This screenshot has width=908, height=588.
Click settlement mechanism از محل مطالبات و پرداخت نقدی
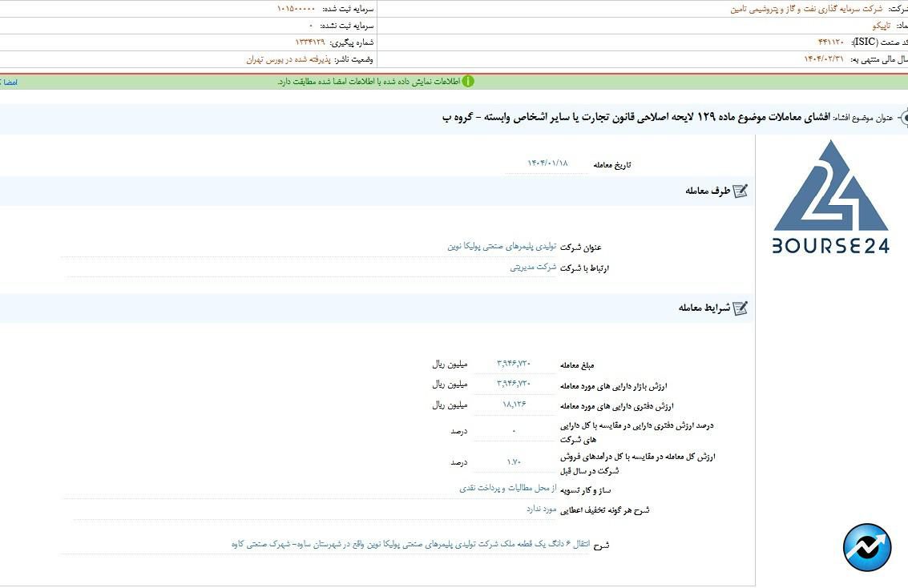click(508, 488)
